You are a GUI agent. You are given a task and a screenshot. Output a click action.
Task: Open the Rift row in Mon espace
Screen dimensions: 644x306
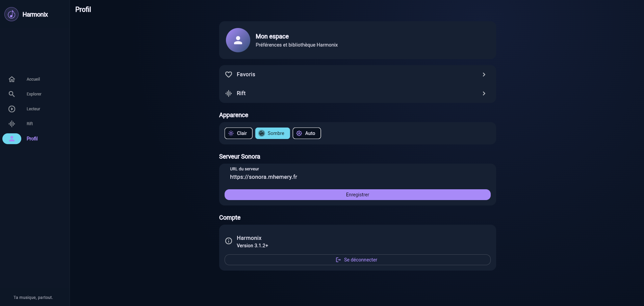tap(358, 93)
